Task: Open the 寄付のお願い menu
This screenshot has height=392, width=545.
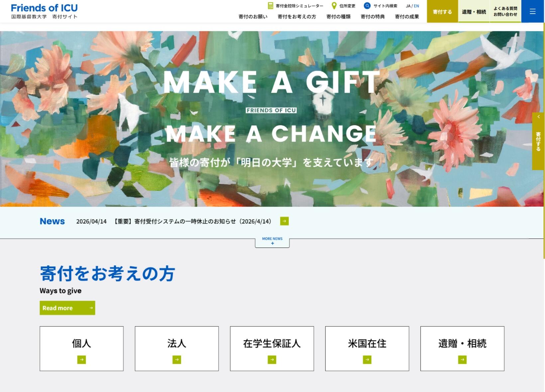Action: [x=253, y=17]
